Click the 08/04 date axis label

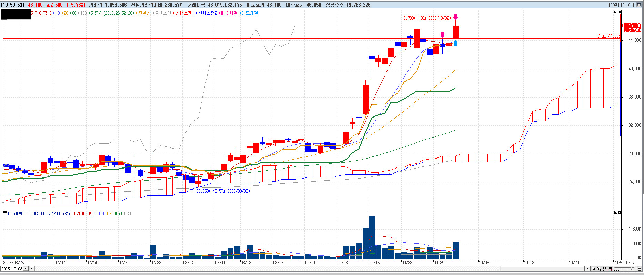pos(188,263)
